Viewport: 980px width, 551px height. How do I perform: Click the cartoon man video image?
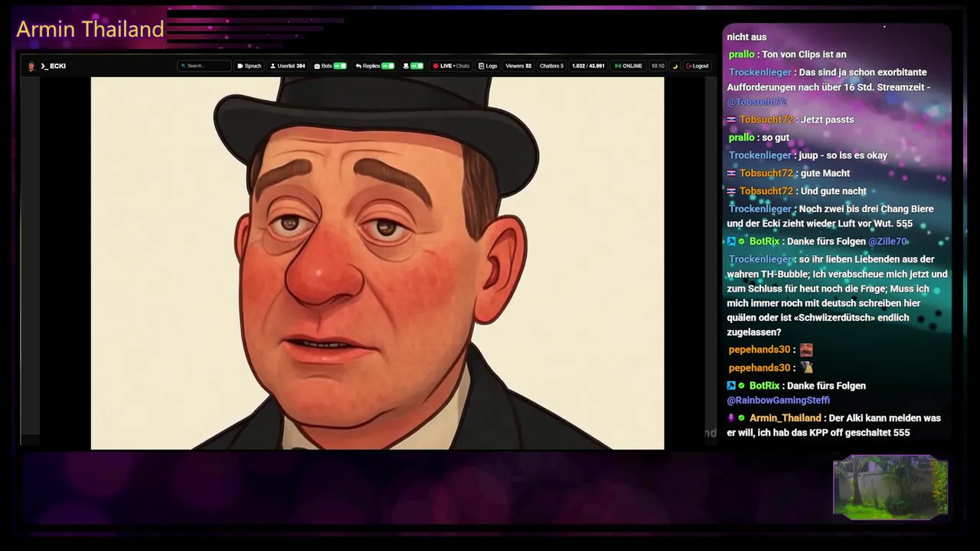click(x=377, y=262)
